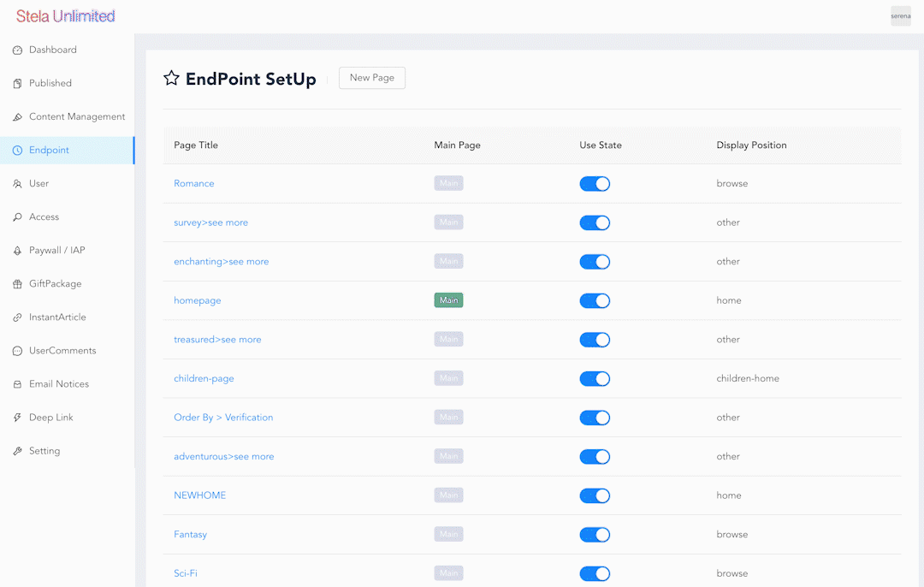
Task: Click the Deep Link lightning icon
Action: (x=17, y=418)
